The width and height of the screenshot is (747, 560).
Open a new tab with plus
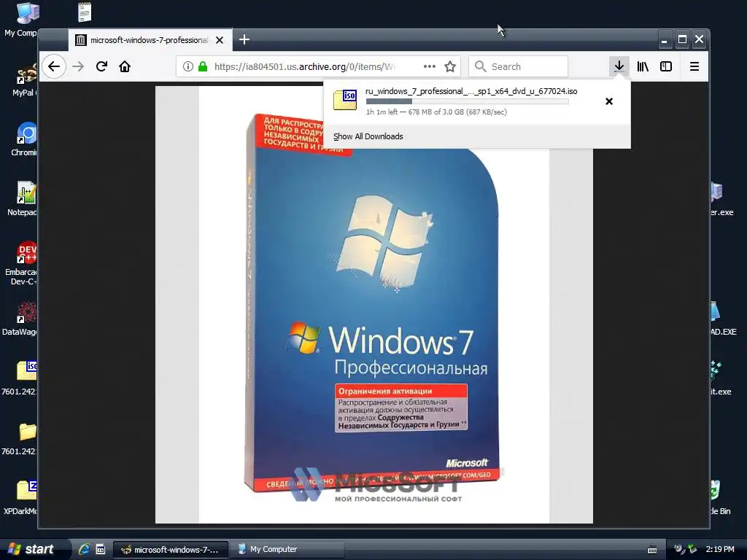click(x=244, y=39)
